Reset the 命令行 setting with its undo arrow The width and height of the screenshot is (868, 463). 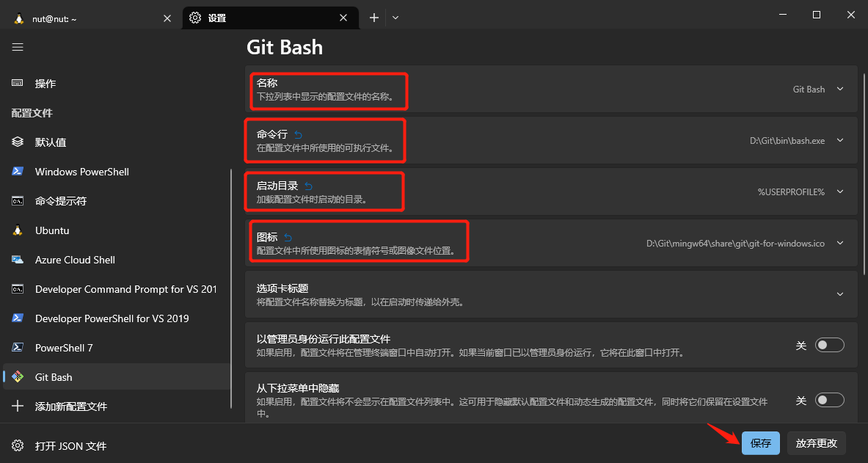pos(298,134)
